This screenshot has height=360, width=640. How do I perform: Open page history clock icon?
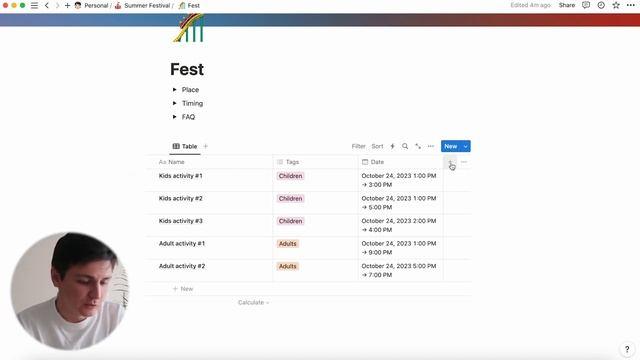pos(601,5)
